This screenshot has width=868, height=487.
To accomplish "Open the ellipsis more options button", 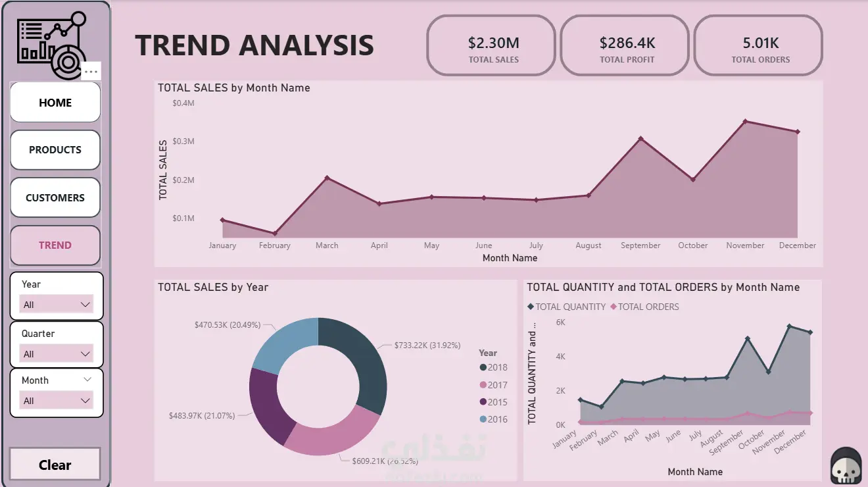I will (x=91, y=71).
